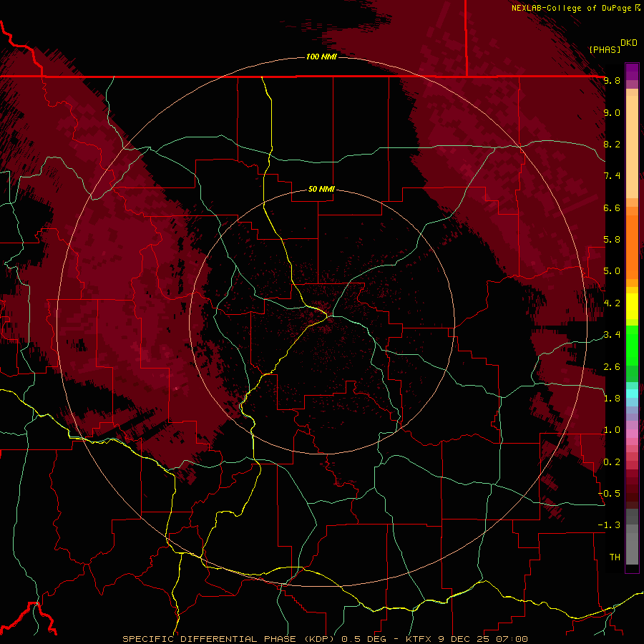Click the 8.2 value on color scale
This screenshot has height=644, width=644.
tap(612, 144)
